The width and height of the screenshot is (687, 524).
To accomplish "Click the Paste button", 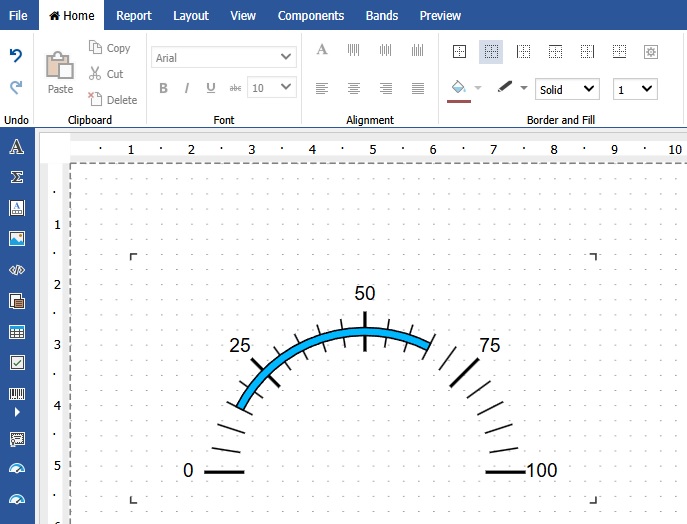I will point(60,73).
